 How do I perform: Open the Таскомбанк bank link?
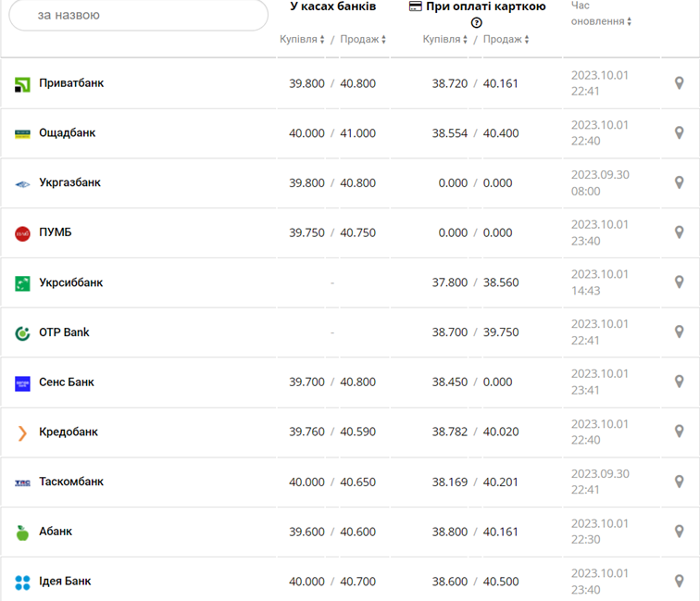click(x=71, y=482)
